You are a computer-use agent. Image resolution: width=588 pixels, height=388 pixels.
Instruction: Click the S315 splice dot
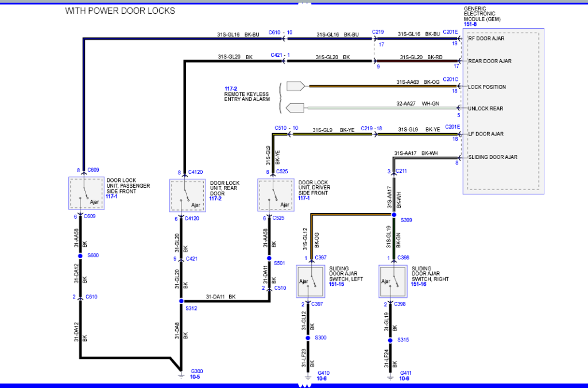[390, 340]
